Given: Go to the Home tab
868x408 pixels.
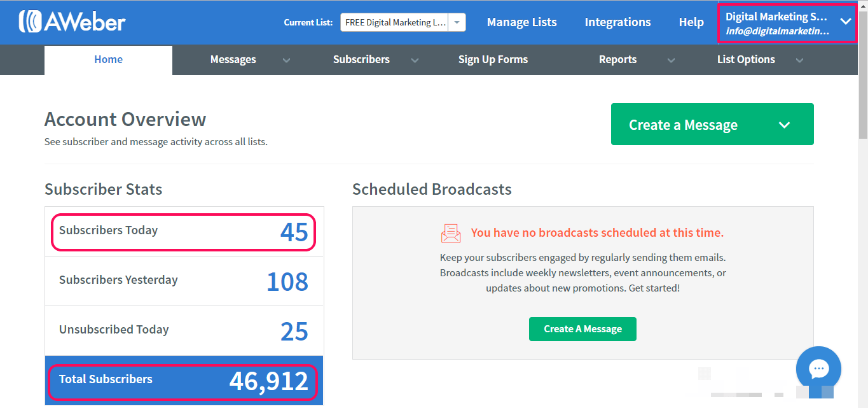Looking at the screenshot, I should [x=108, y=60].
